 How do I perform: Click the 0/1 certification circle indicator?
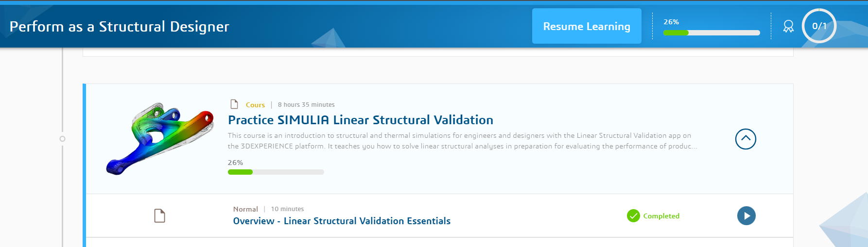(819, 26)
